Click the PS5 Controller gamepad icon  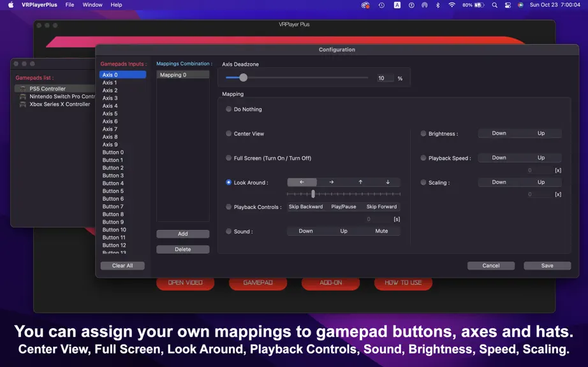[23, 89]
